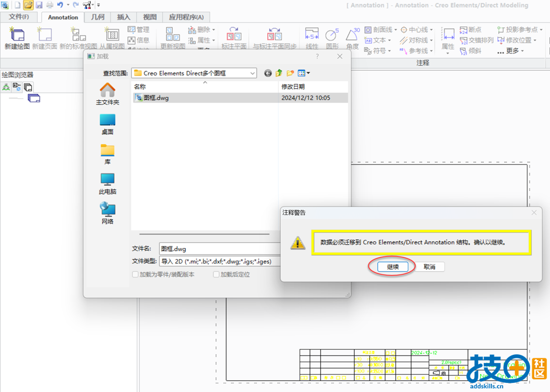This screenshot has height=392, width=550.
Task: Click 新建页面 (New Sheet) ribbon icon
Action: pos(44,38)
